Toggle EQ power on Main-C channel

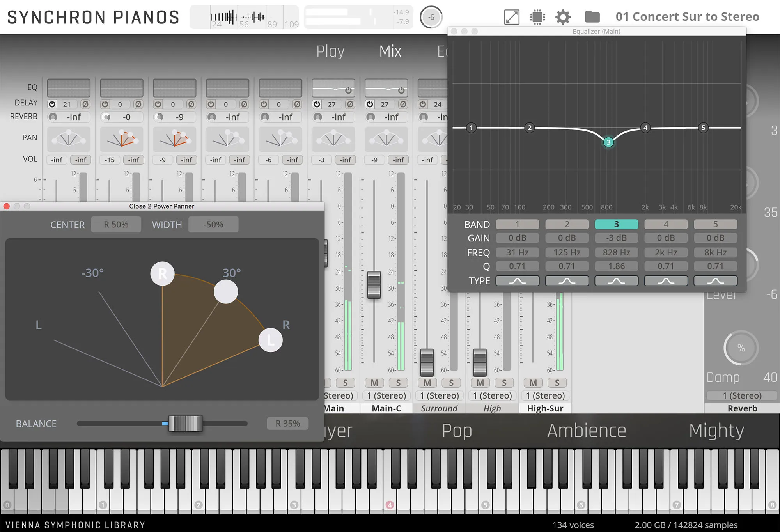[401, 90]
